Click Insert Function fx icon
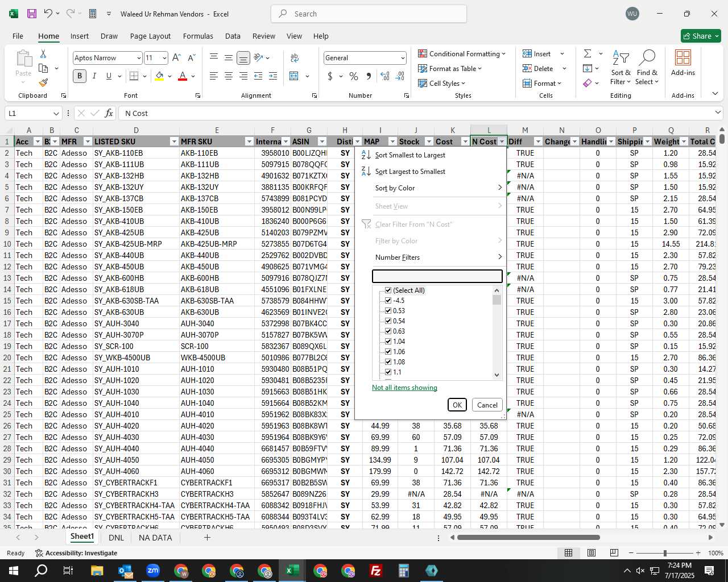Viewport: 728px width, 582px height. pyautogui.click(x=109, y=113)
